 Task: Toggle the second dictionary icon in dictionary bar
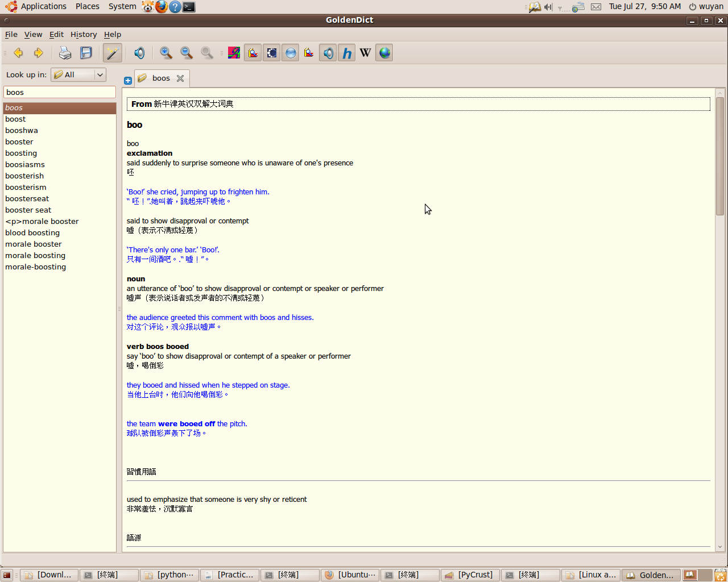click(253, 53)
